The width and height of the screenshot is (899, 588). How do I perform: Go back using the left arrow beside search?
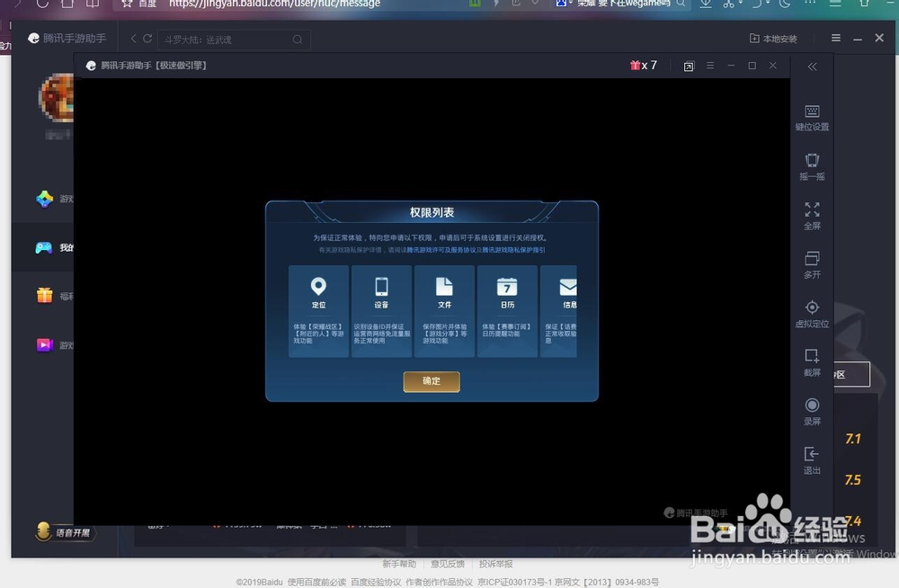(x=133, y=39)
